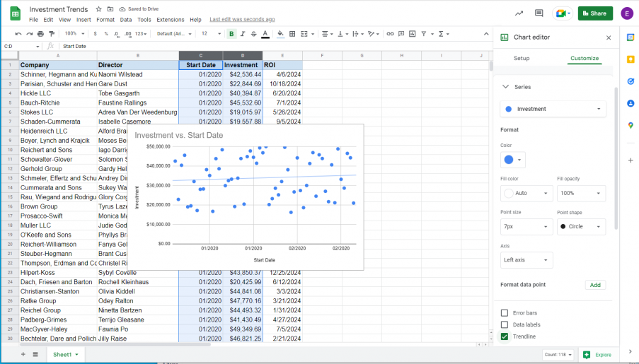Image resolution: width=639 pixels, height=364 pixels.
Task: Format as percent with percent icon
Action: [x=106, y=34]
